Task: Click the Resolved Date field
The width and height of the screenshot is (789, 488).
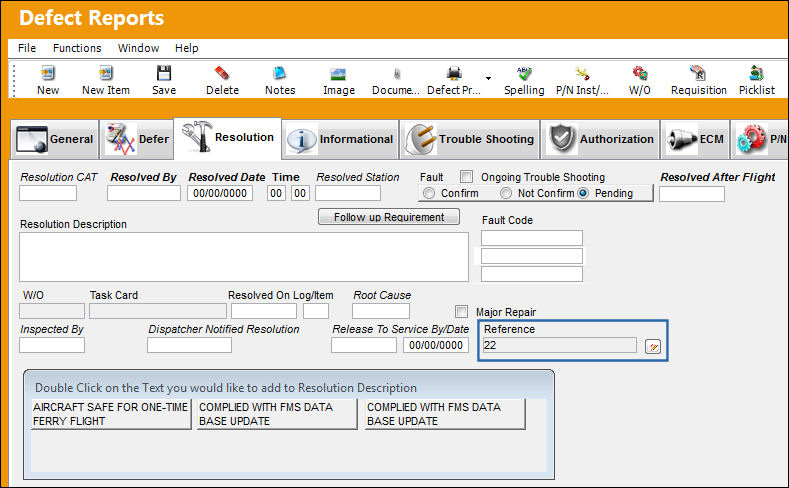Action: pyautogui.click(x=220, y=193)
